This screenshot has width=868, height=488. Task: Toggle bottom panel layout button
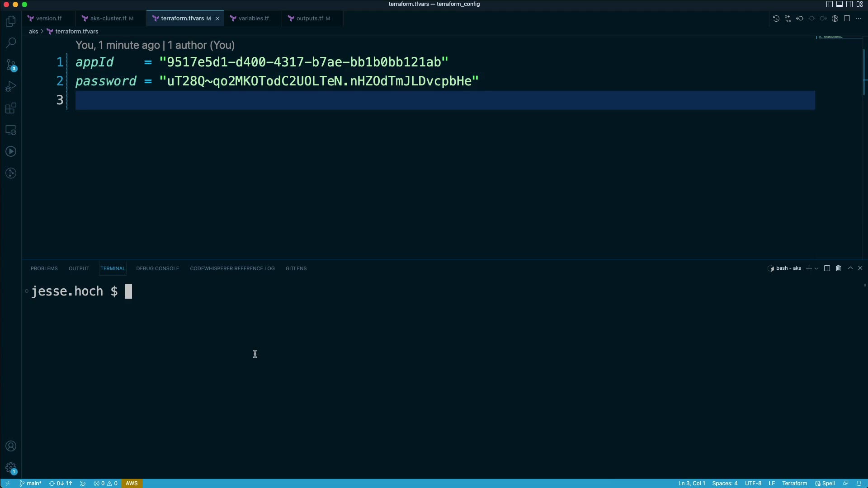(839, 4)
